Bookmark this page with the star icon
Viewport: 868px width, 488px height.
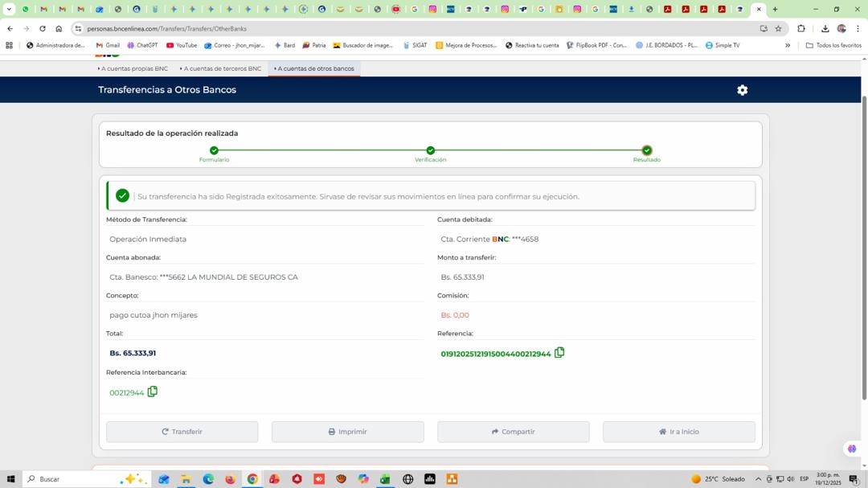(778, 28)
